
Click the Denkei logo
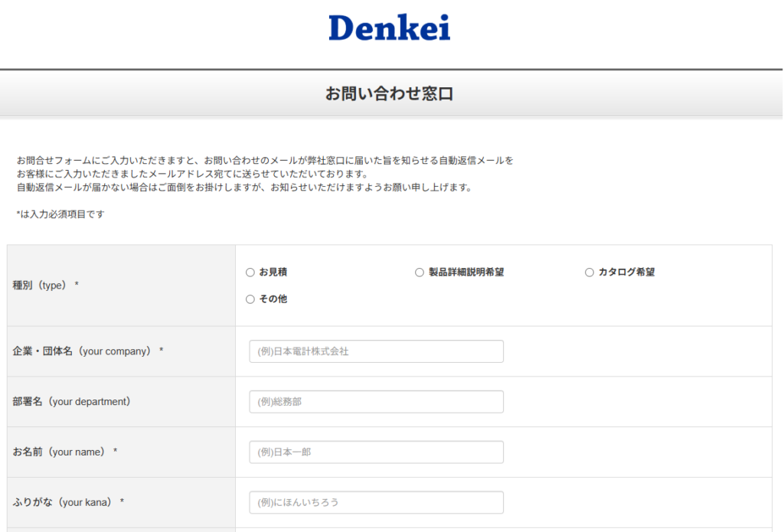(x=390, y=28)
